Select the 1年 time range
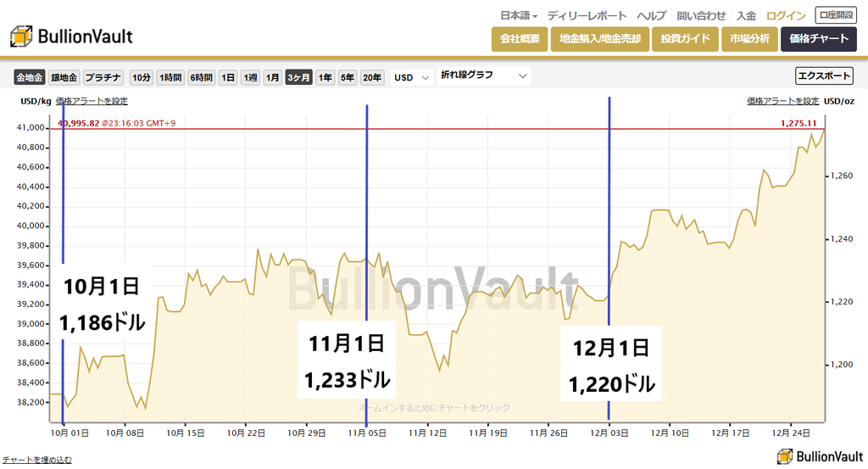The width and height of the screenshot is (868, 469). [x=325, y=77]
